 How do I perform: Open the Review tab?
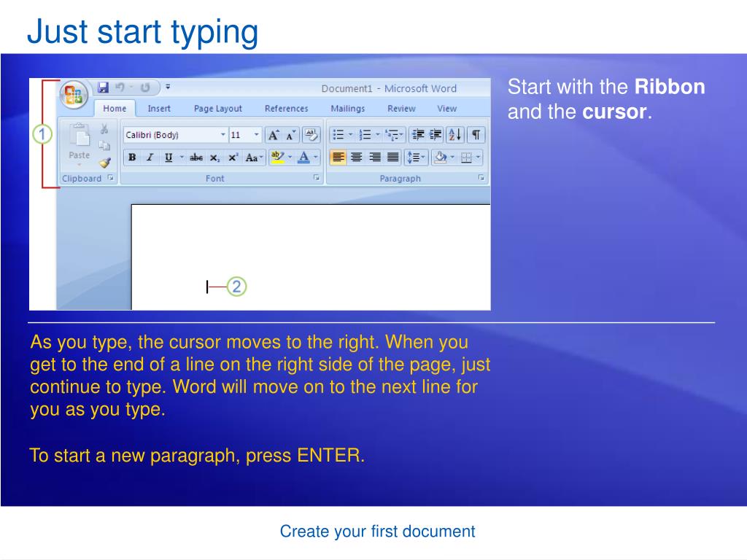coord(402,109)
